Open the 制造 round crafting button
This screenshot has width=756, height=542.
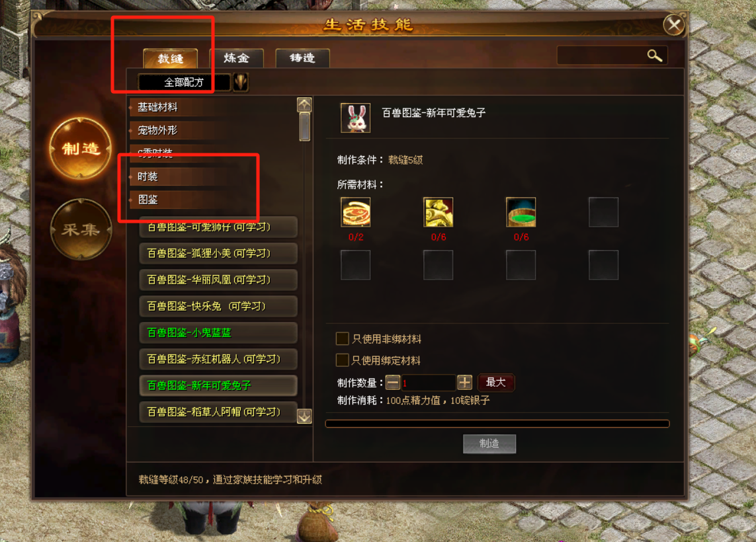pyautogui.click(x=81, y=148)
